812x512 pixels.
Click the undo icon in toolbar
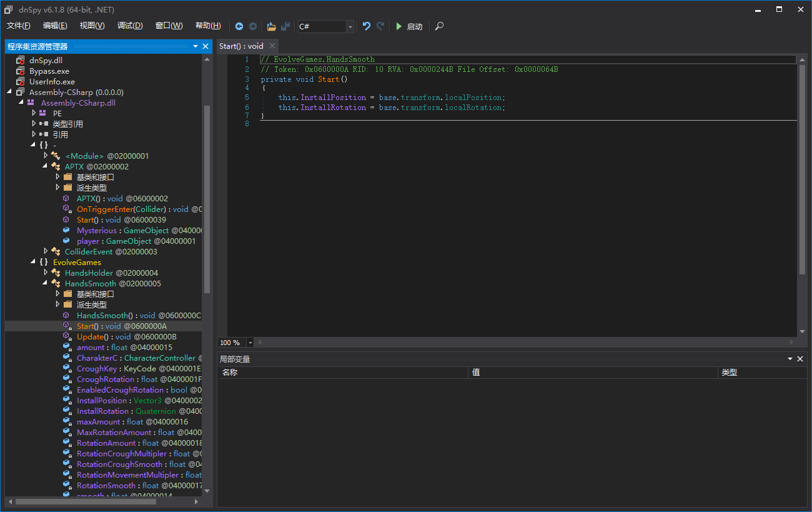click(367, 26)
